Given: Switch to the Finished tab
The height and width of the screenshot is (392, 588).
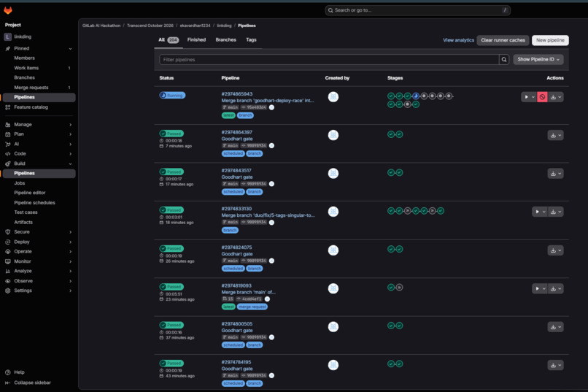Looking at the screenshot, I should tap(196, 39).
